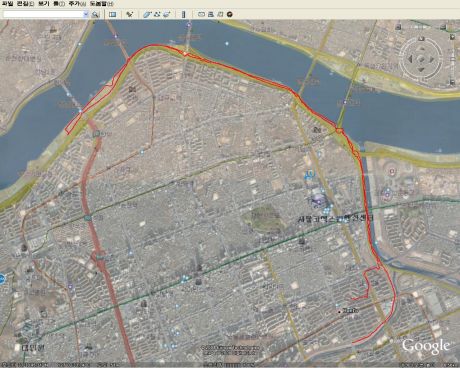Open the 편집 (Edit) menu

tap(26, 4)
